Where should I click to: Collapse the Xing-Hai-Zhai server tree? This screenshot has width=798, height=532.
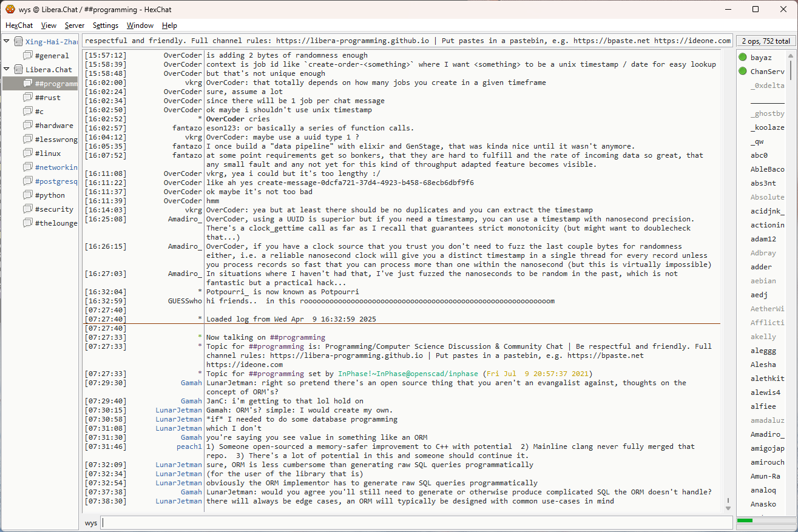pyautogui.click(x=7, y=42)
